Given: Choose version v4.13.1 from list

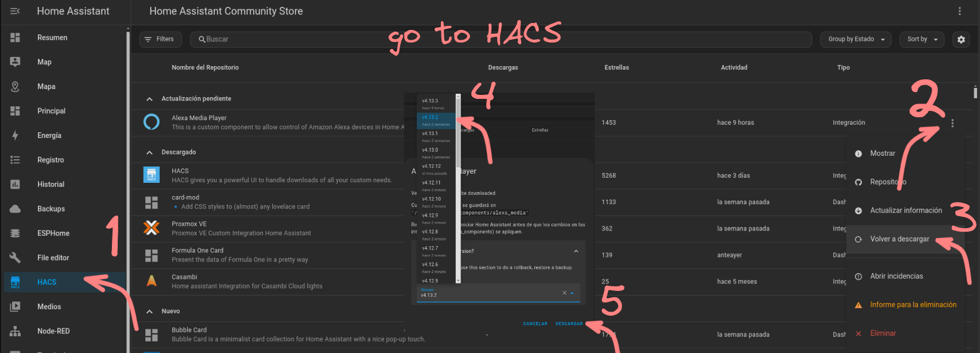Looking at the screenshot, I should pos(436,136).
